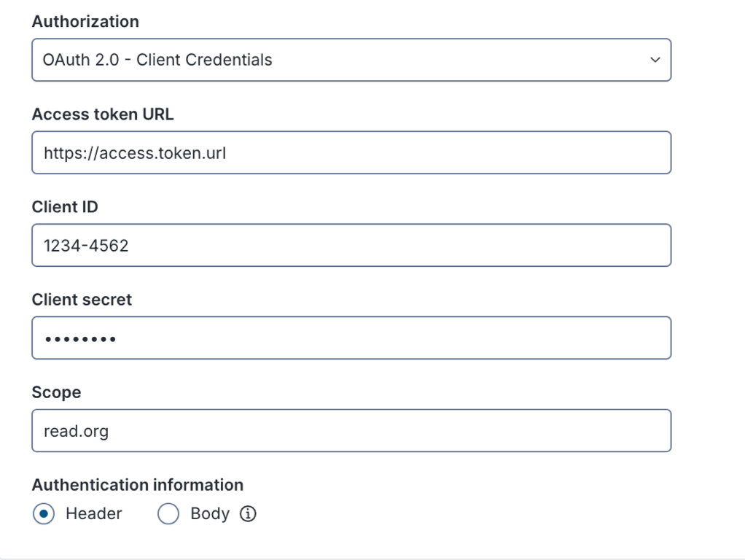Click the 'Authorization' field label
The image size is (745, 560).
coord(85,22)
